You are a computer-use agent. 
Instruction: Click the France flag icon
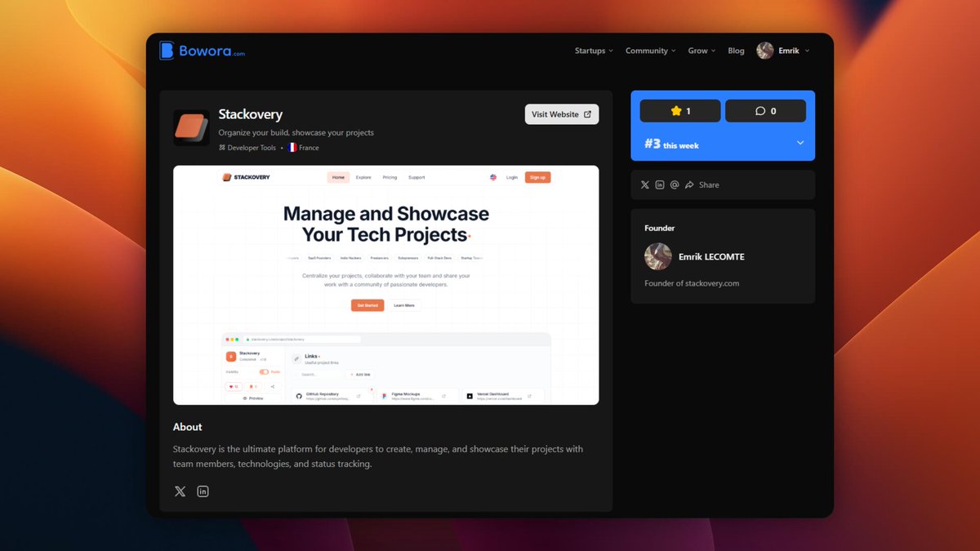coord(292,148)
